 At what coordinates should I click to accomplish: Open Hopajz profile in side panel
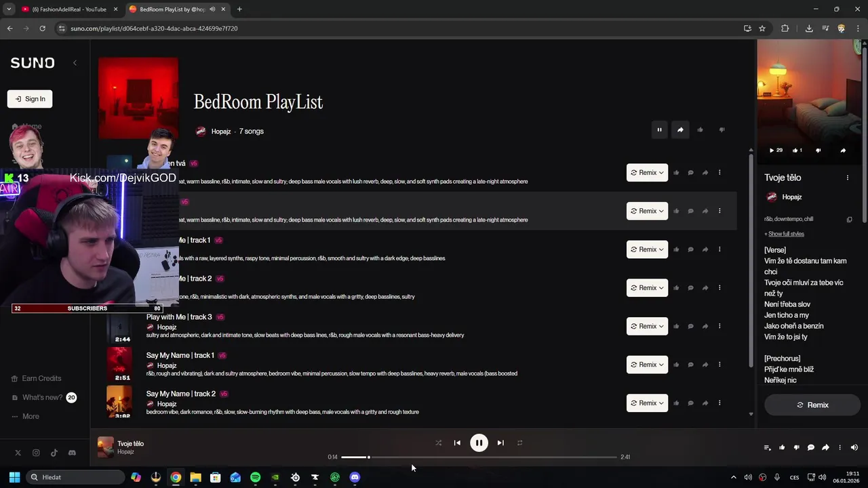click(791, 197)
